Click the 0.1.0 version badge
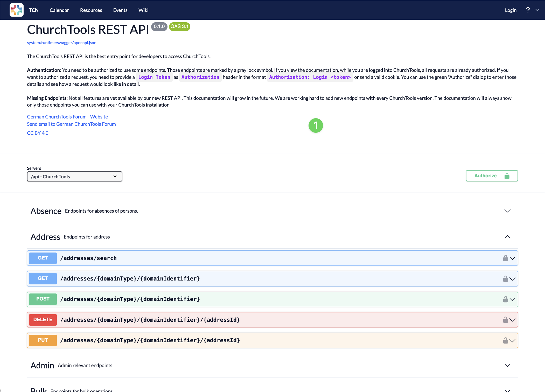The height and width of the screenshot is (392, 545). coord(159,26)
